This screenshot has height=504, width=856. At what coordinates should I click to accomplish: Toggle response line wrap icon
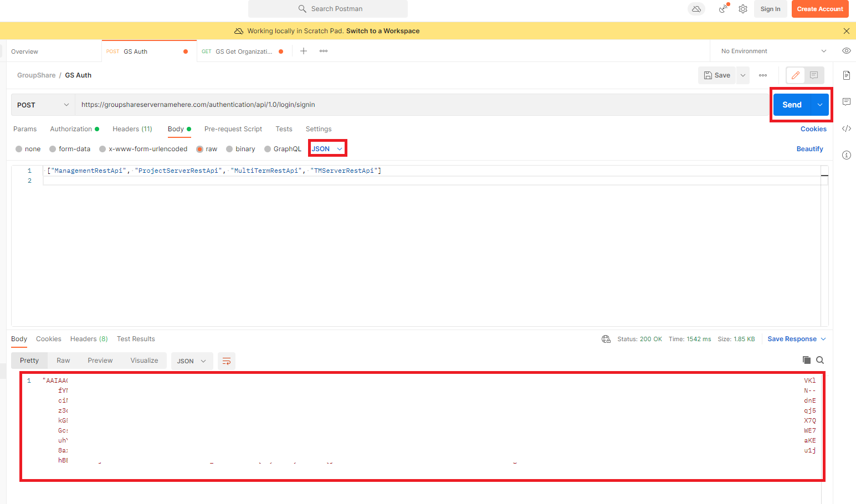(x=227, y=361)
